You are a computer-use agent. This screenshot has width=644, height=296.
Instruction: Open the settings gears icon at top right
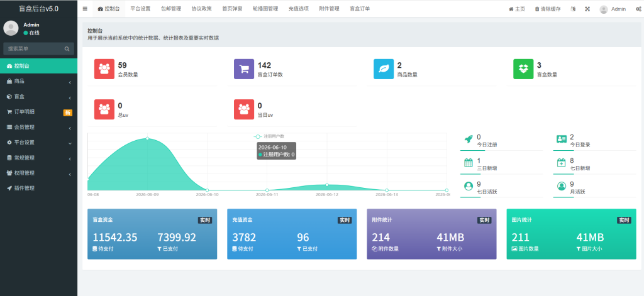(638, 9)
